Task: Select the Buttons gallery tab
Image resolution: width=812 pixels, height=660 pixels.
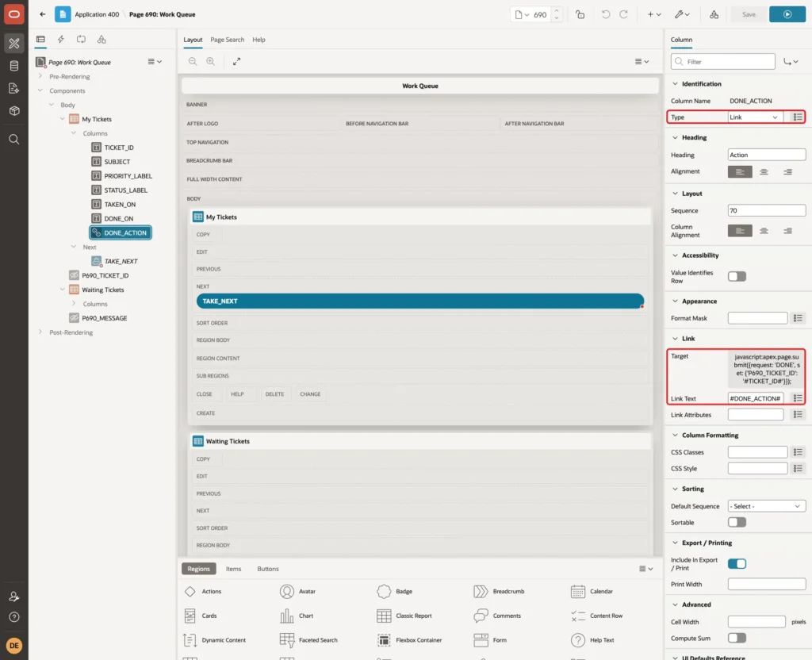Action: click(x=268, y=569)
